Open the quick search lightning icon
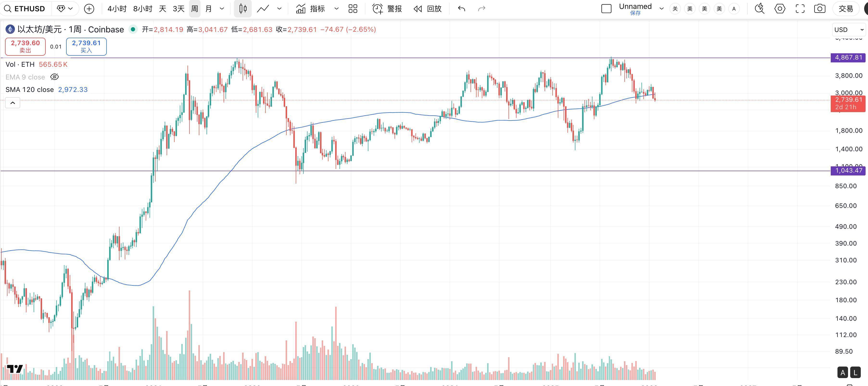The height and width of the screenshot is (386, 868). coord(760,9)
